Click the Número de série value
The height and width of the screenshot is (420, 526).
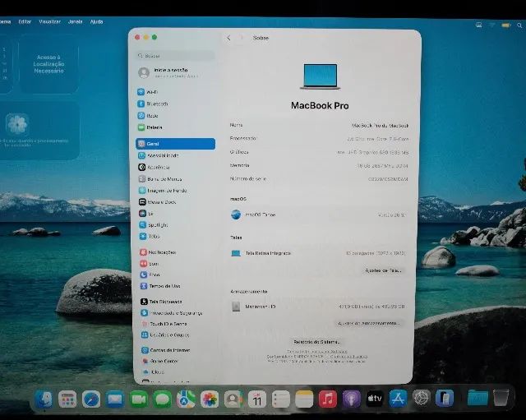(388, 179)
